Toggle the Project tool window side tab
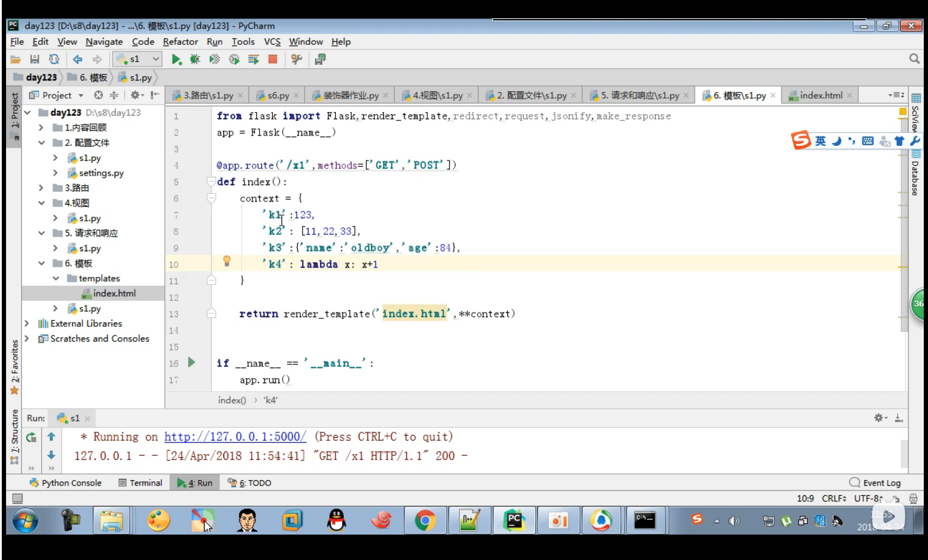Image resolution: width=928 pixels, height=560 pixels. tap(15, 110)
